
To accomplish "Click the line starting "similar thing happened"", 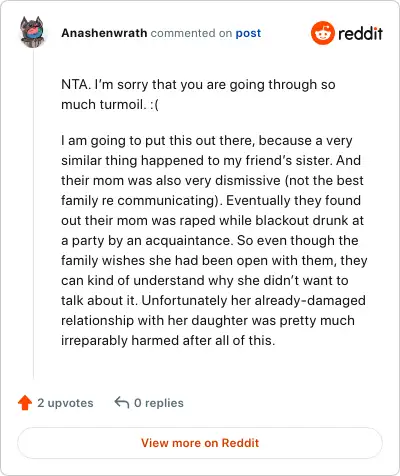I will tap(211, 161).
